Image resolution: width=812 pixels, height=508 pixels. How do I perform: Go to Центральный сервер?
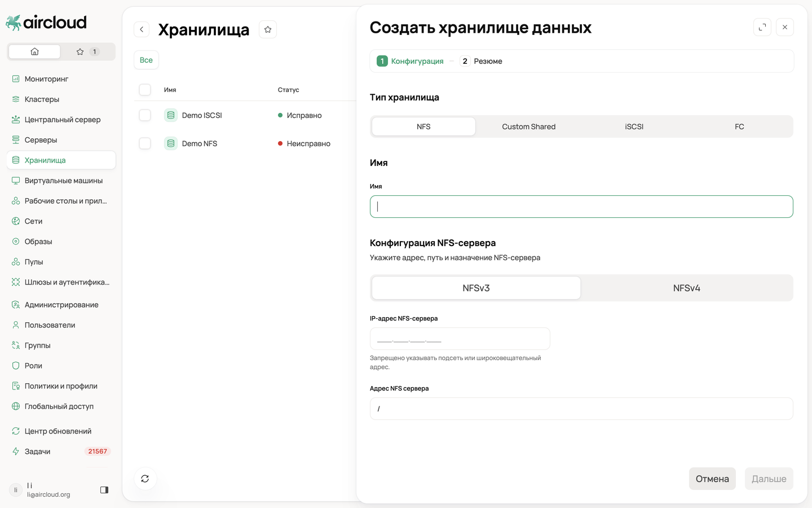tap(61, 120)
